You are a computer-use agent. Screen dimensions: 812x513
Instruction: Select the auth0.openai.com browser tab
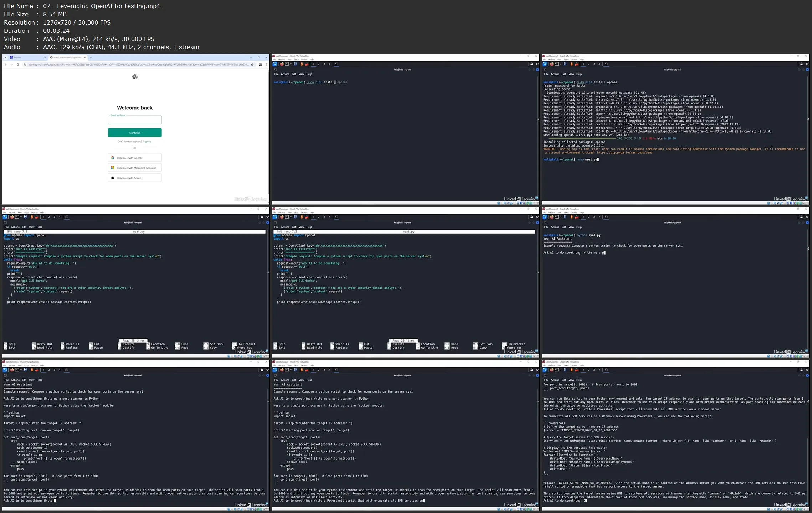pyautogui.click(x=68, y=57)
